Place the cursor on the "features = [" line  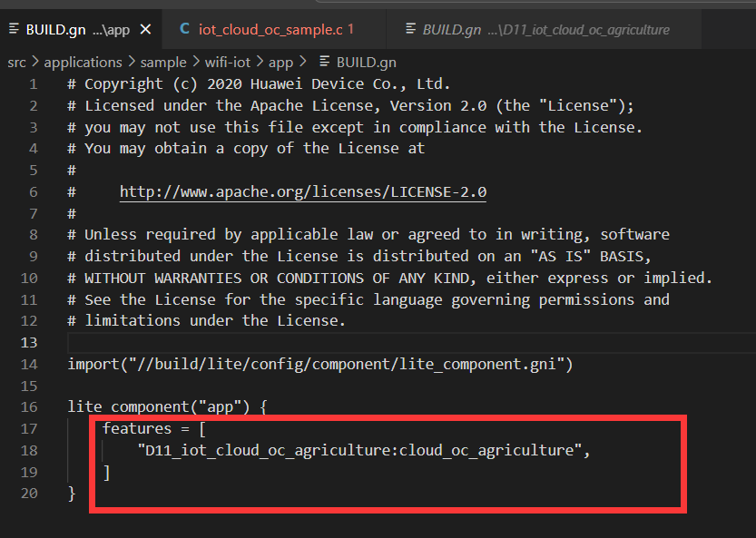(x=155, y=429)
